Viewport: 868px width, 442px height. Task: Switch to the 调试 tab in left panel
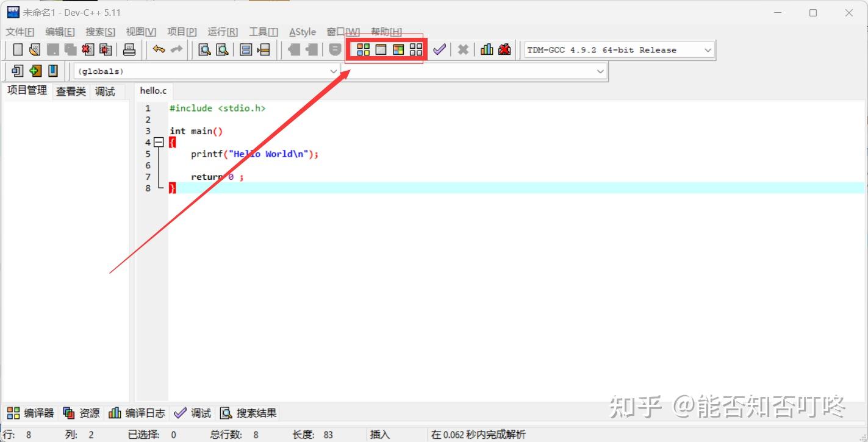pyautogui.click(x=105, y=91)
